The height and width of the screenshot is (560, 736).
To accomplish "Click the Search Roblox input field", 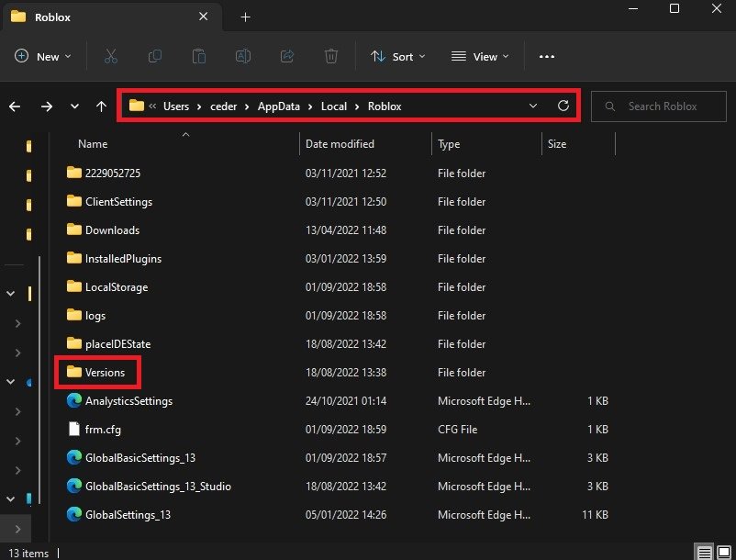I will click(661, 106).
